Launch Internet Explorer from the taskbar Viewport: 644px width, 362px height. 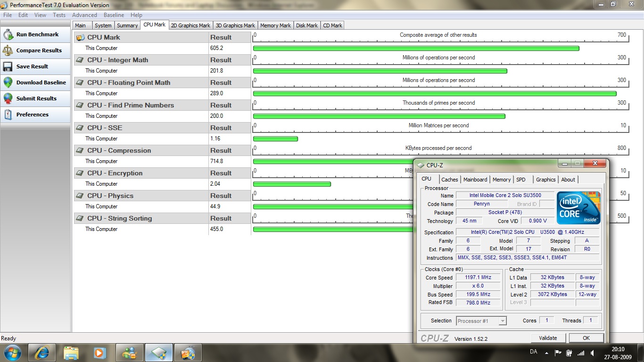(x=41, y=353)
